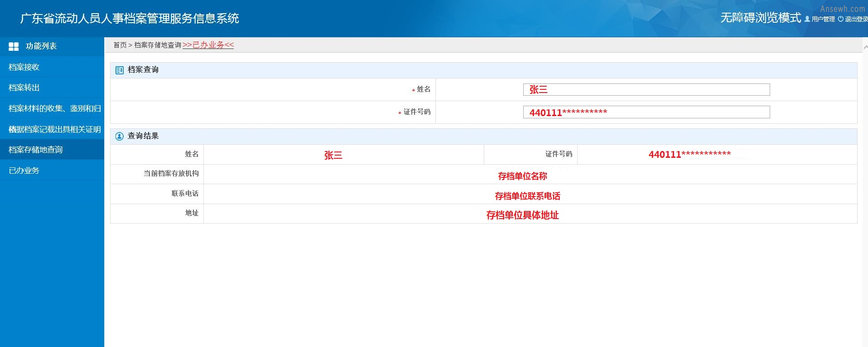Click the 证件号码 input field
This screenshot has height=347, width=868.
pyautogui.click(x=646, y=112)
